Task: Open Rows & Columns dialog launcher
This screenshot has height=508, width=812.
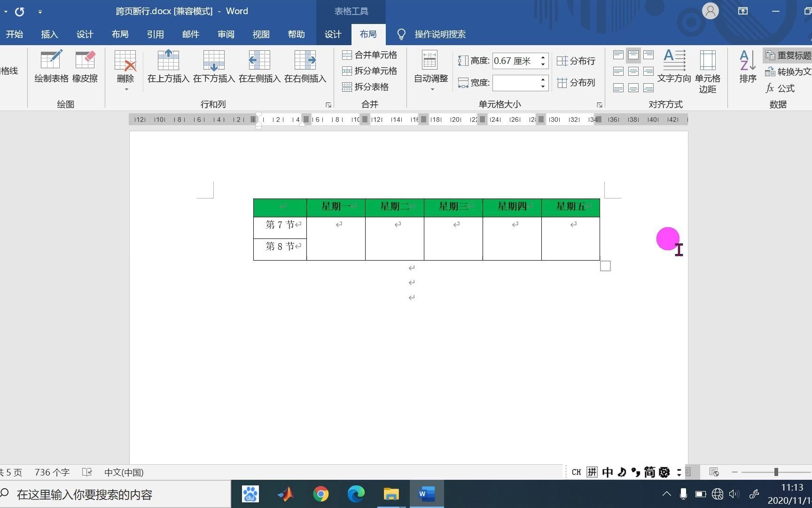Action: [328, 105]
